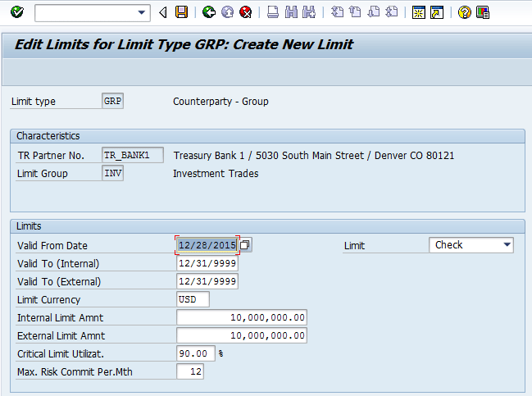Click the Valid To (Internal) date field

coord(207,263)
